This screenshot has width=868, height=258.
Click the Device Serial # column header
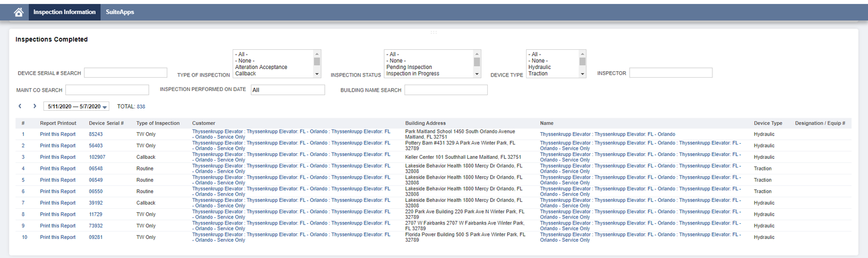point(106,123)
